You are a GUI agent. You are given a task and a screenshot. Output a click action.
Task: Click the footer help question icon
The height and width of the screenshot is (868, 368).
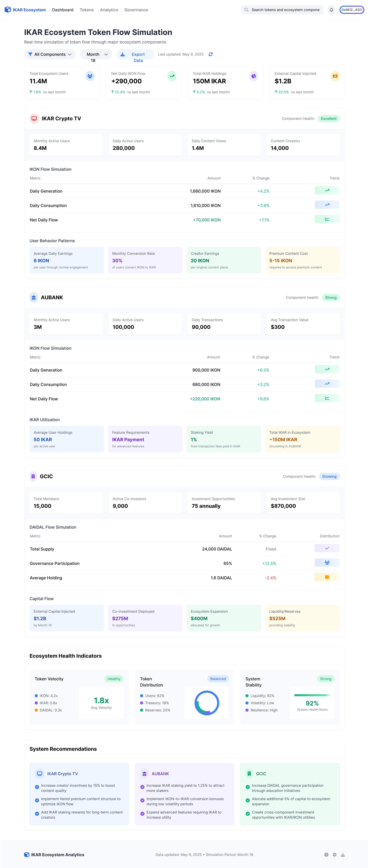pyautogui.click(x=326, y=855)
